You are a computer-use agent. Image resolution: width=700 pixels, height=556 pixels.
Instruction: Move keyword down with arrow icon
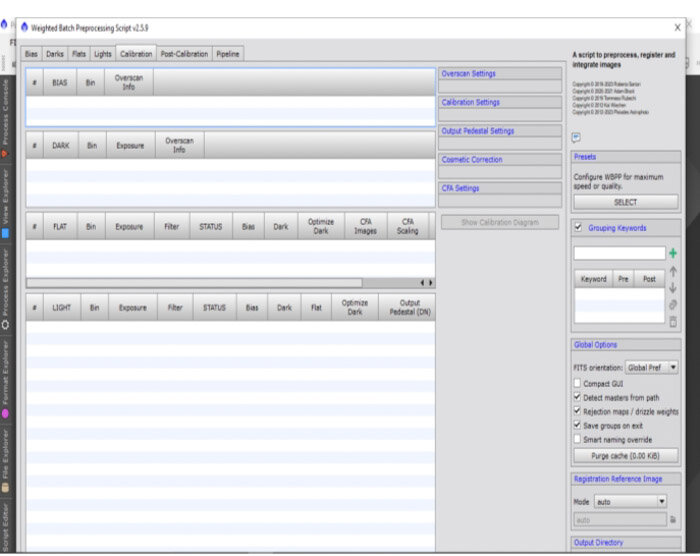673,288
